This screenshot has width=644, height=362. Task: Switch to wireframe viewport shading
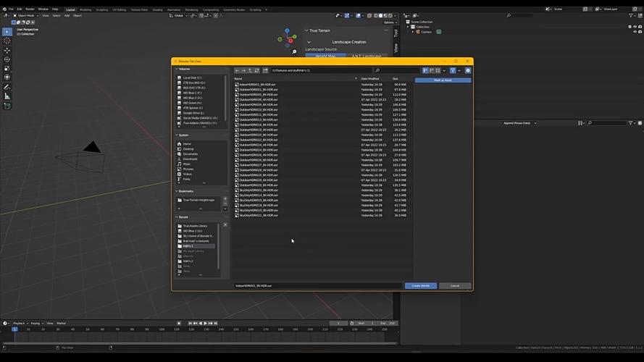coord(375,16)
